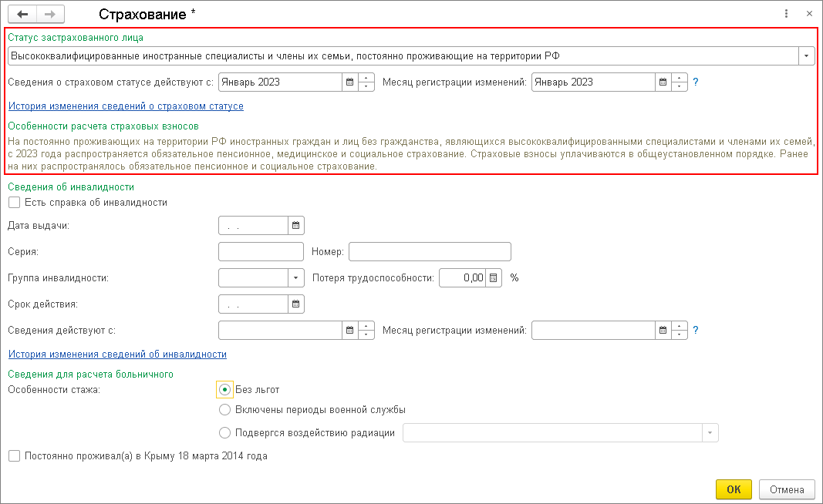Screen dimensions: 823x504
Task: Select the Без льгот radio option
Action: (225, 390)
